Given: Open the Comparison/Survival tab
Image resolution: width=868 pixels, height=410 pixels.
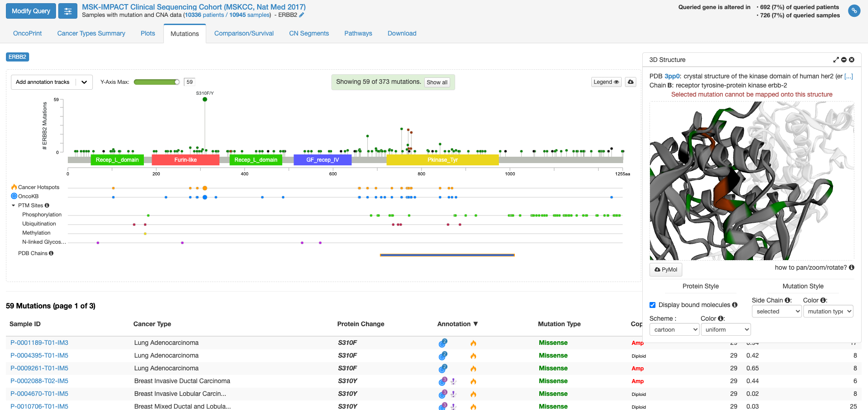Looking at the screenshot, I should tap(244, 33).
